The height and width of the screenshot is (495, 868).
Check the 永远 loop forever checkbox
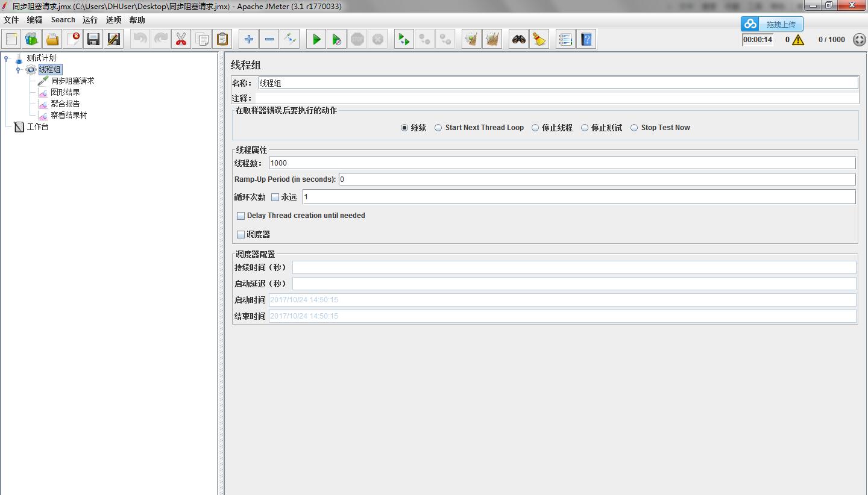tap(275, 197)
